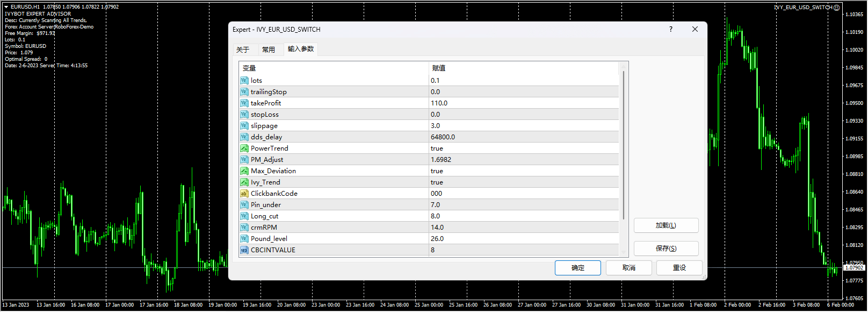Select the Pound_level variable name

point(269,238)
